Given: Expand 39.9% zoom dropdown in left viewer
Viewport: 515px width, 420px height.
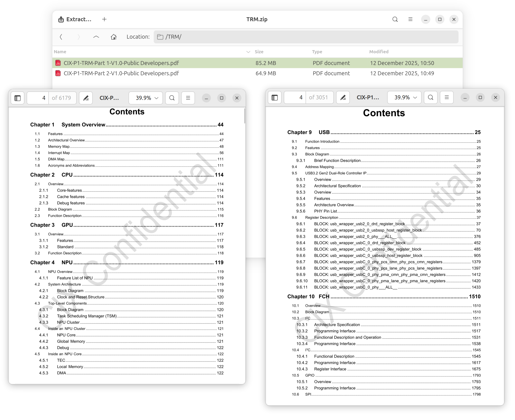Looking at the screenshot, I should [146, 98].
